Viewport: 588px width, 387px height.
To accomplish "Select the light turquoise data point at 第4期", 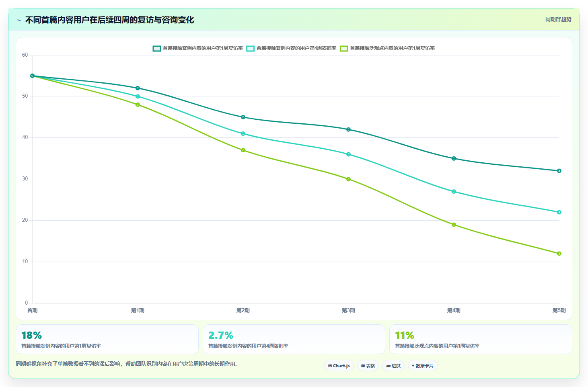I will (x=454, y=192).
